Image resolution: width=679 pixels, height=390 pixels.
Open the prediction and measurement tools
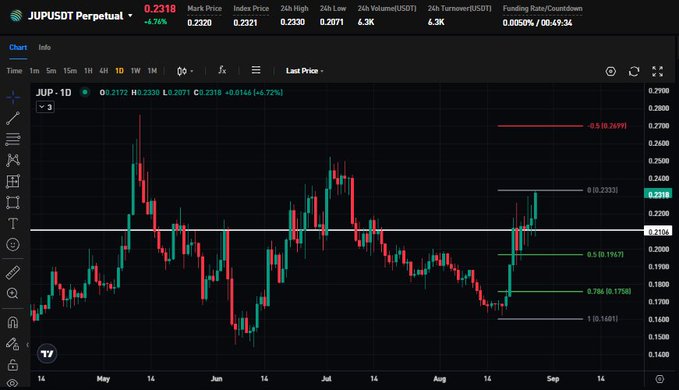click(x=13, y=181)
